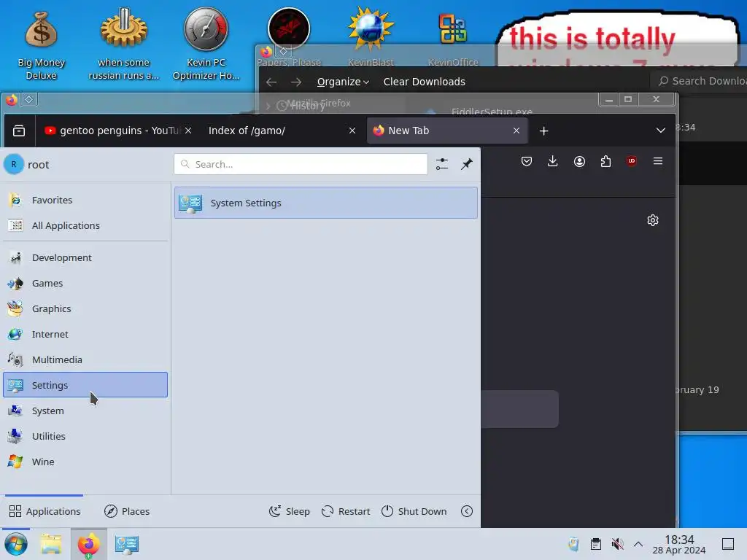Click the Library back arrow
Viewport: 747px width, 560px height.
click(x=271, y=82)
